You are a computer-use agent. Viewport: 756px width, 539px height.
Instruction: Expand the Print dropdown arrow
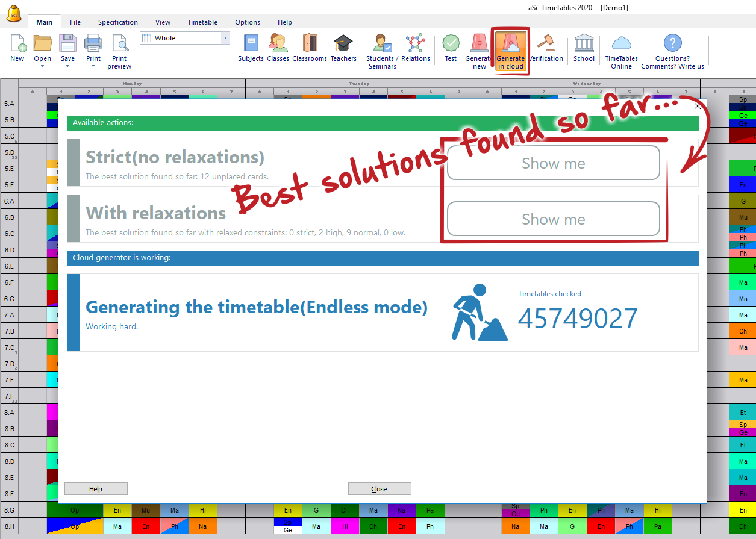click(x=93, y=66)
